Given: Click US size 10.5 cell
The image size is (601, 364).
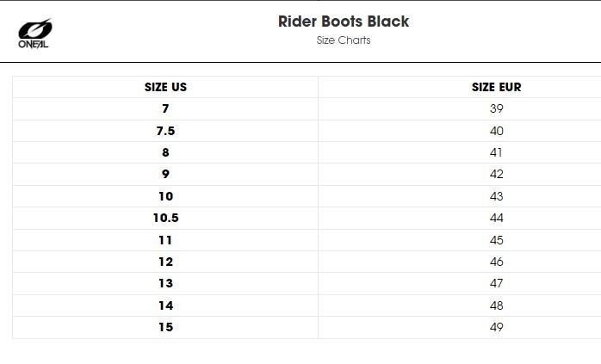Looking at the screenshot, I should pos(165,218).
